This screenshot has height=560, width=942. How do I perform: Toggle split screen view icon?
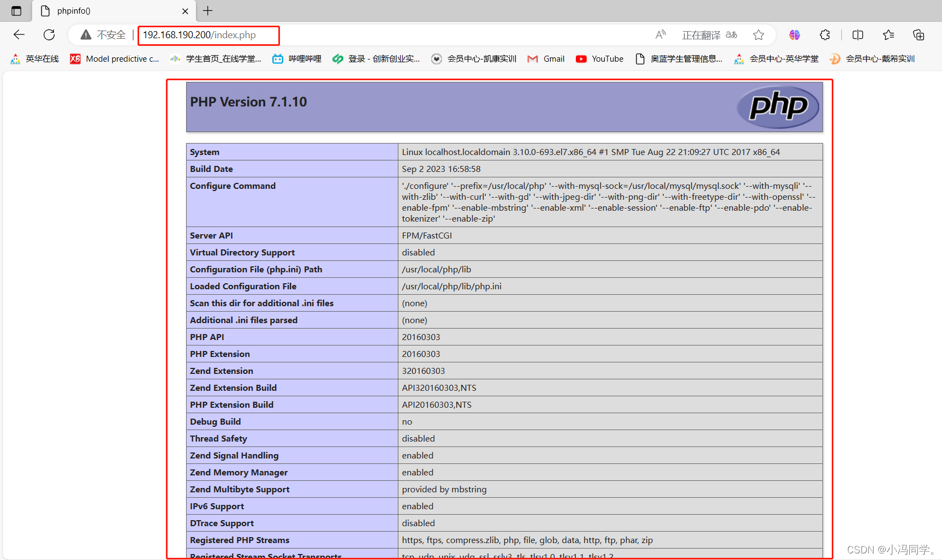(858, 35)
